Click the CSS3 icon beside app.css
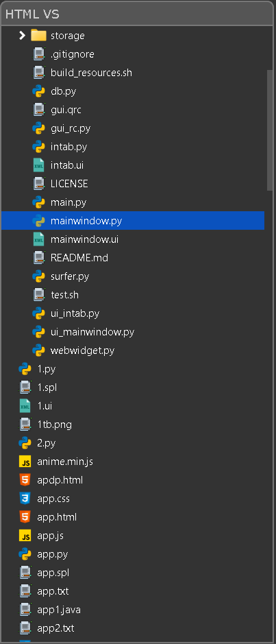The height and width of the screenshot is (644, 276). point(25,499)
